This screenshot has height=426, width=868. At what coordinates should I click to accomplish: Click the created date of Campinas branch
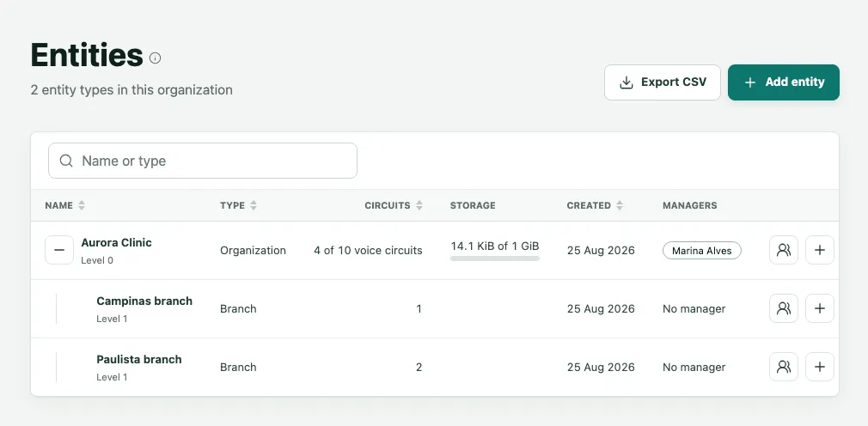(601, 308)
